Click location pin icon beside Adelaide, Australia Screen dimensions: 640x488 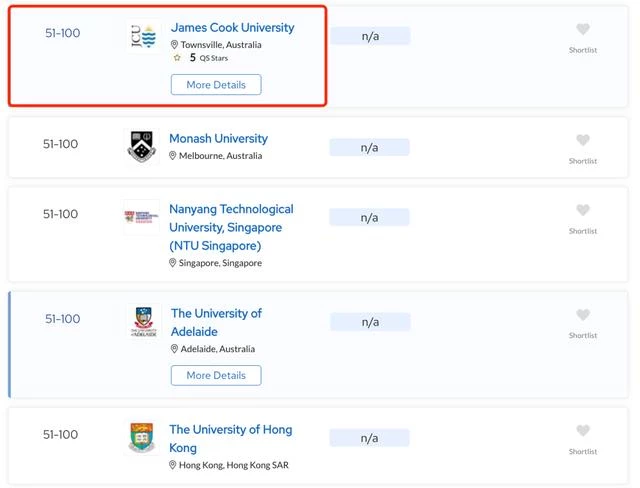coord(174,349)
